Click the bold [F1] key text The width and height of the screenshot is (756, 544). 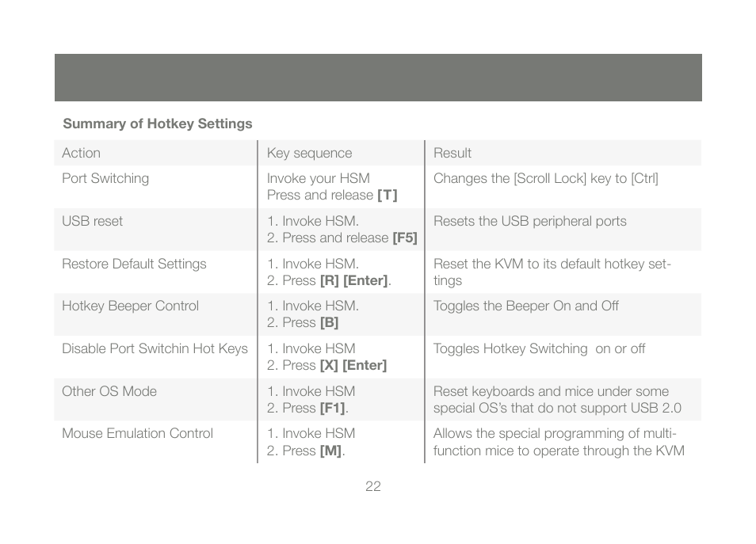point(333,408)
